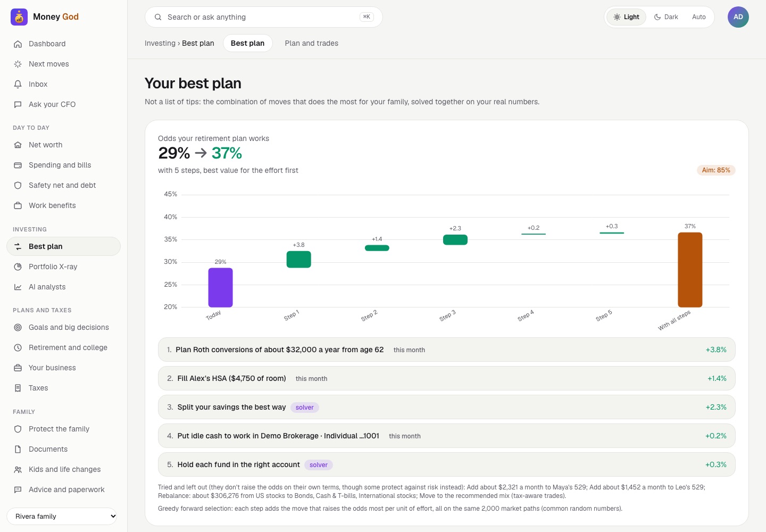This screenshot has width=766, height=532.
Task: Click the "Your best plan" heading
Action: click(x=193, y=84)
